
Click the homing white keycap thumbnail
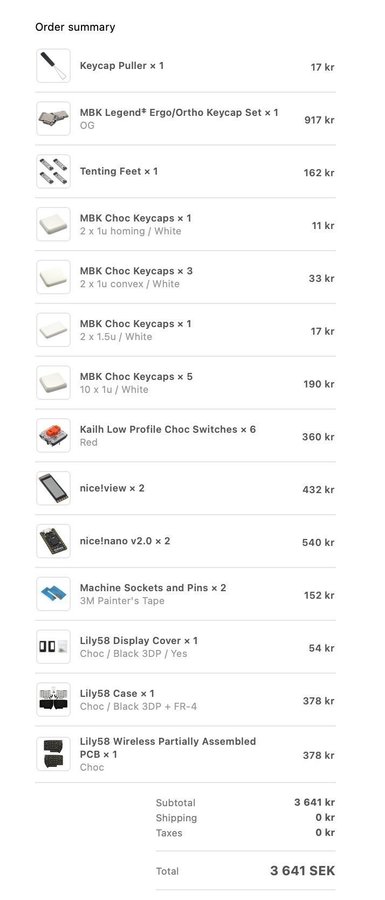pyautogui.click(x=53, y=224)
